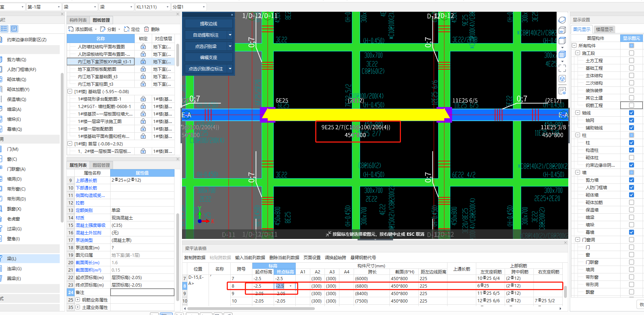This screenshot has height=315, width=644.
Task: Click the detailed list view icon
Action: 14,29
